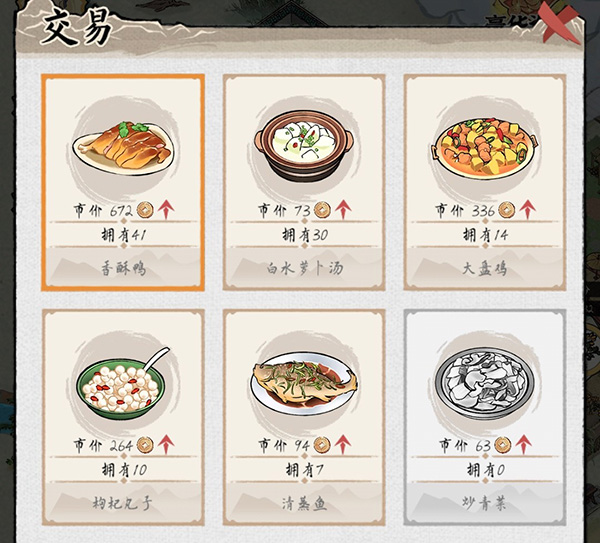Screen dimensions: 600x543
Task: Click the 香酥鸭 name label
Action: 123,269
